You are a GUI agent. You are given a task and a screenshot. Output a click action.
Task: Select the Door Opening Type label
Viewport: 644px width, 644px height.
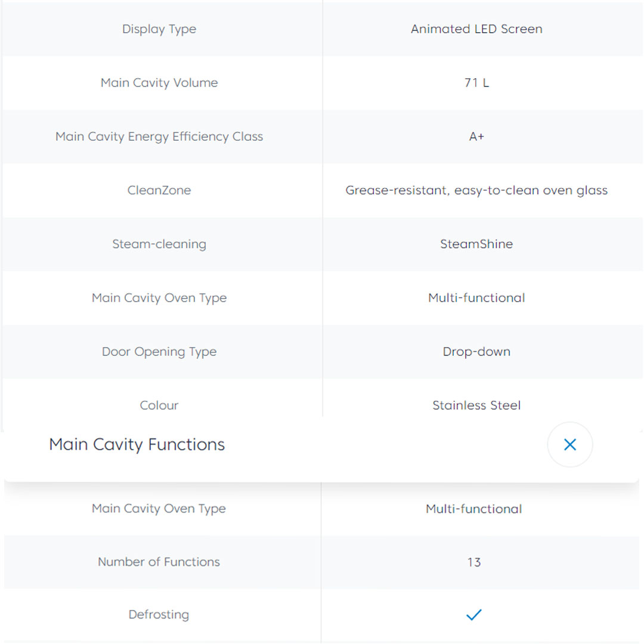(159, 351)
